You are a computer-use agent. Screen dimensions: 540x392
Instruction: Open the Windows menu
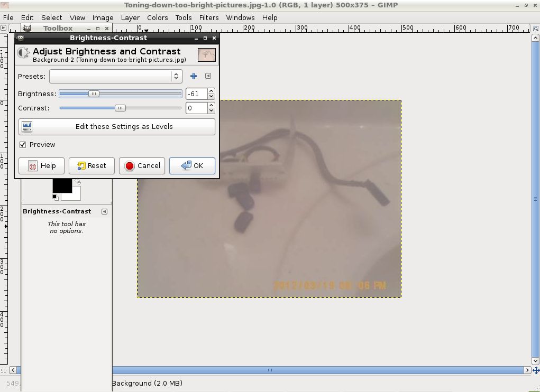[x=241, y=17]
